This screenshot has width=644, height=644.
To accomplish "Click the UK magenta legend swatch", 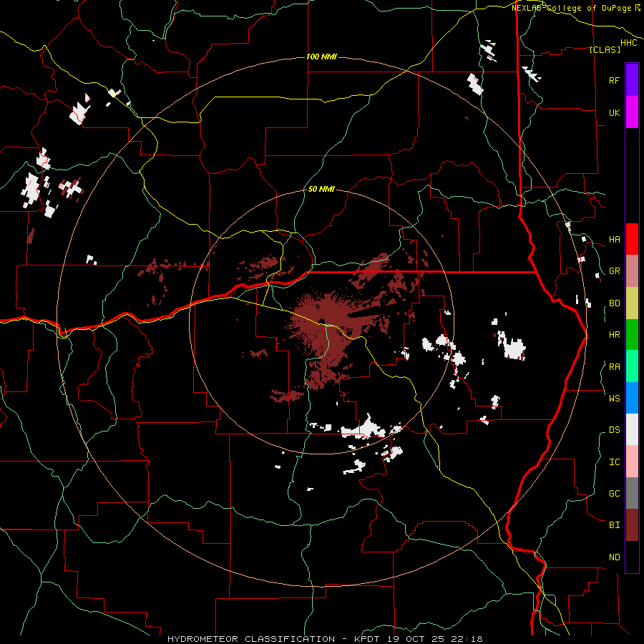I will tap(632, 112).
